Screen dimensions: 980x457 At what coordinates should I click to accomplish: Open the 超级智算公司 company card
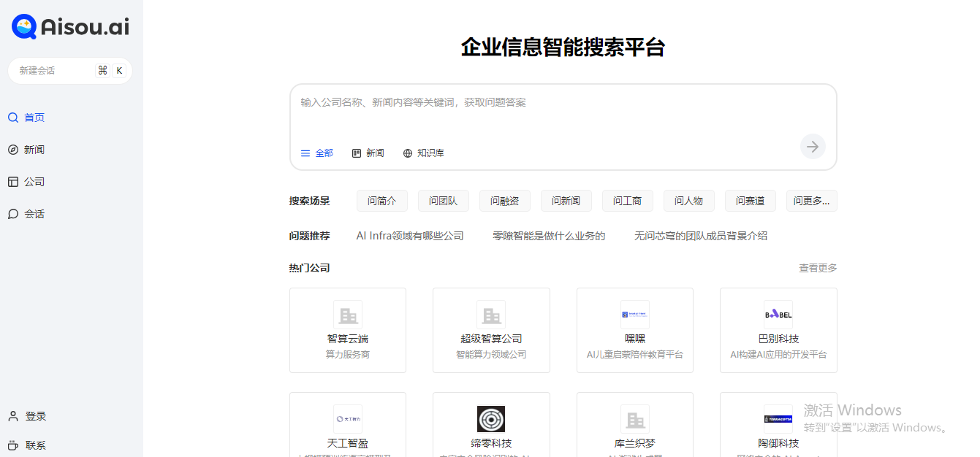click(x=491, y=330)
